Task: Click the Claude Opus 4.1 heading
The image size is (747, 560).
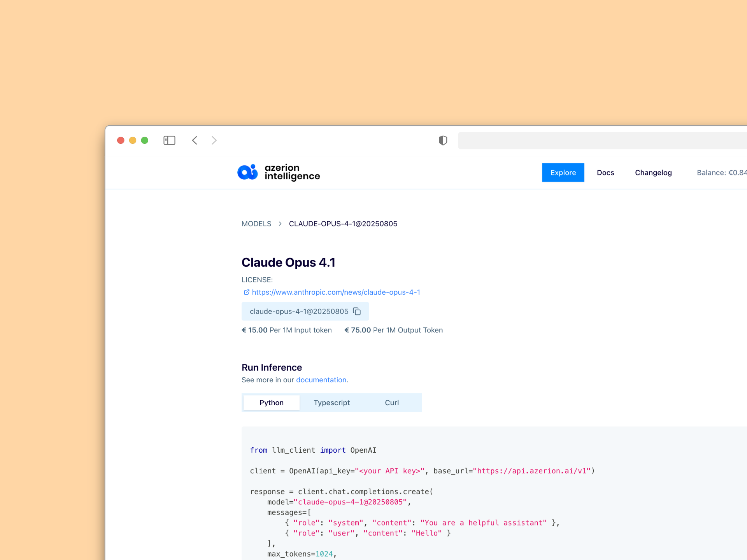Action: tap(288, 262)
